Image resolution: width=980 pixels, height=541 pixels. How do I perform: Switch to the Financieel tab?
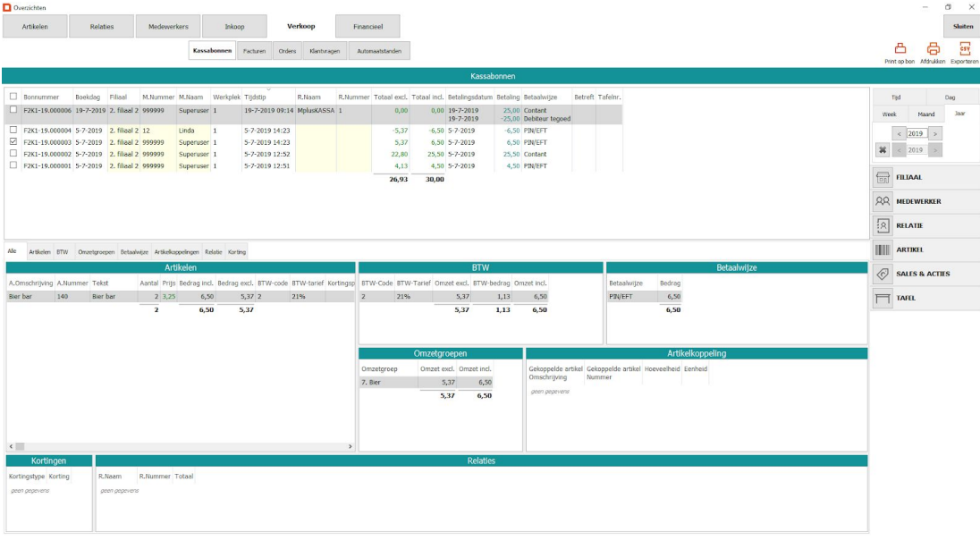(x=367, y=27)
